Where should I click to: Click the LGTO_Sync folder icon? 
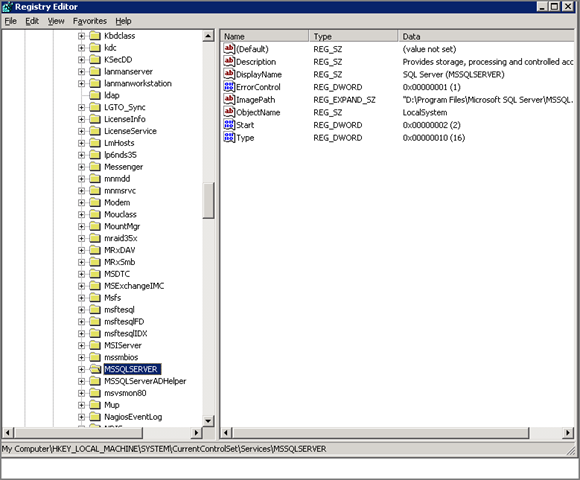pos(95,107)
